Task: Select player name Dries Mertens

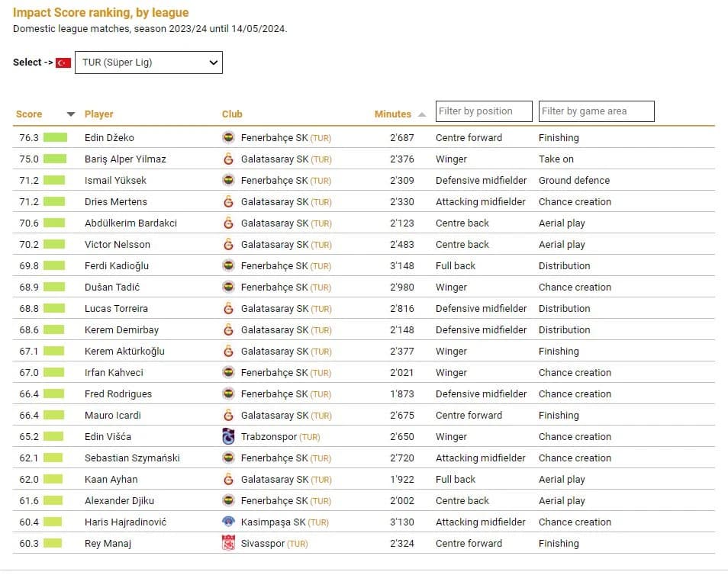Action: click(115, 202)
